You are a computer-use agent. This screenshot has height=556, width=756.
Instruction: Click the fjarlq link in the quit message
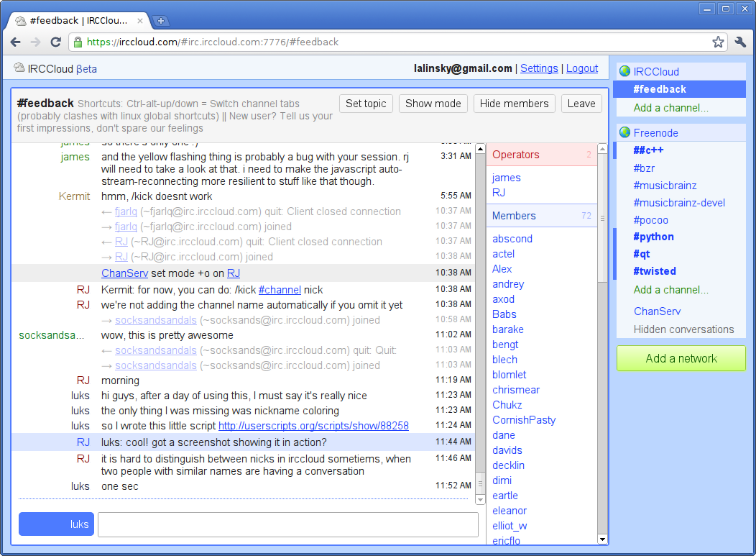[x=126, y=211]
